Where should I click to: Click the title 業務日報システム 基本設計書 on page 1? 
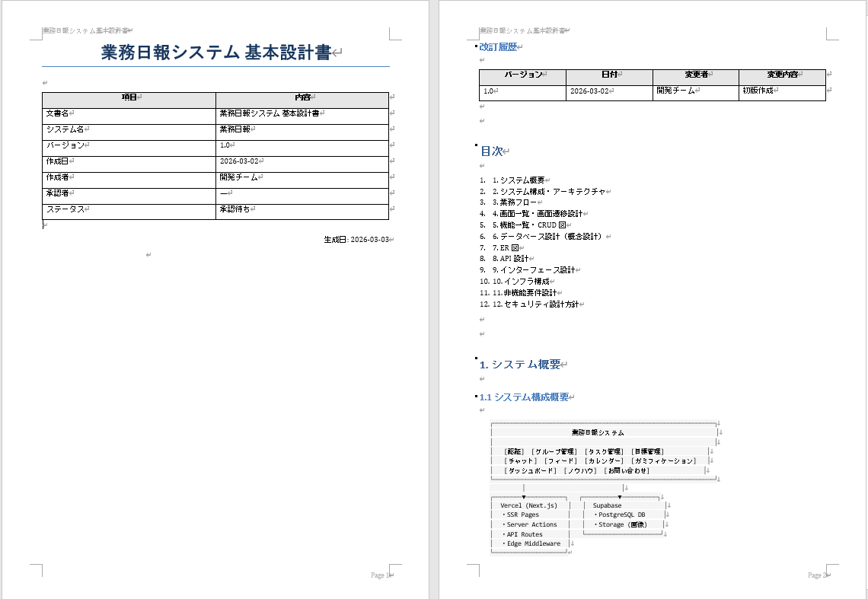pos(215,49)
